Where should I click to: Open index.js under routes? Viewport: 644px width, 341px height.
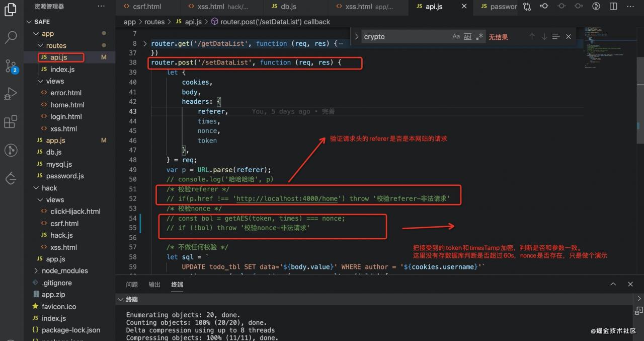pos(62,70)
